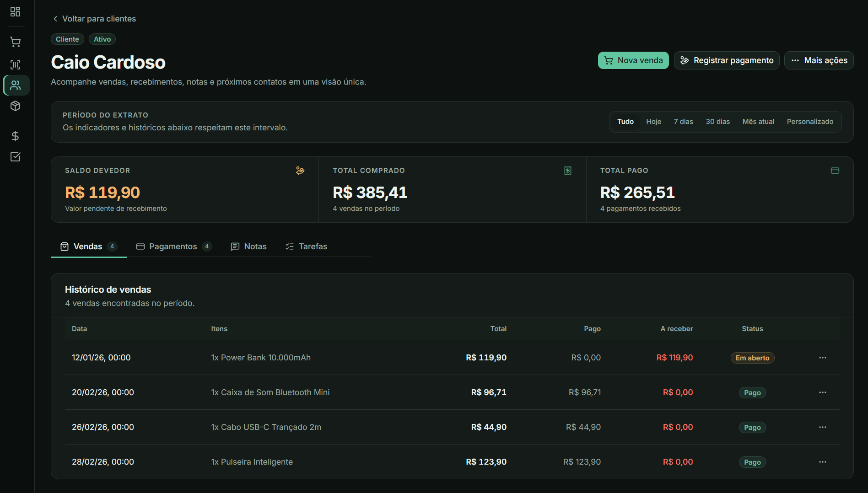868x493 pixels.
Task: Open the Tarefas tab
Action: click(x=307, y=246)
